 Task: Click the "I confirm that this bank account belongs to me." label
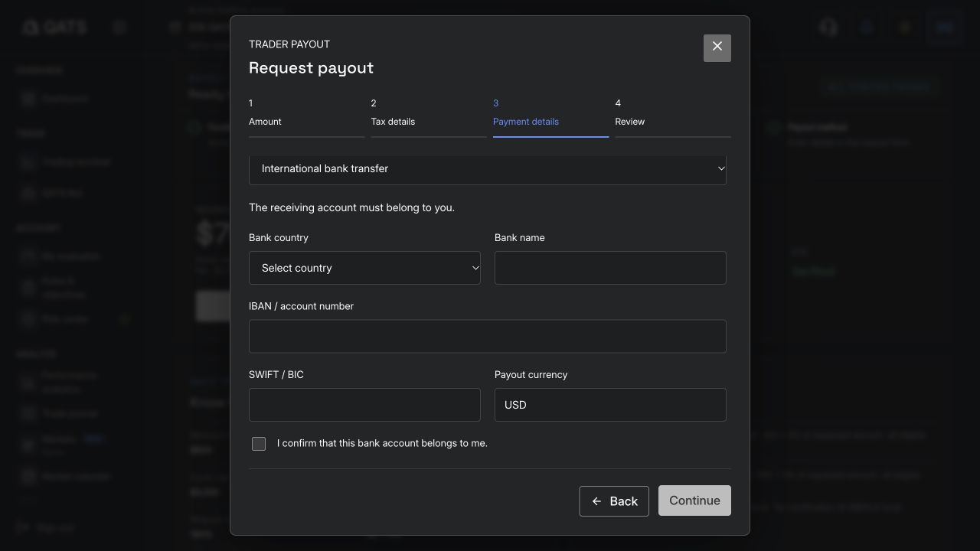[382, 443]
